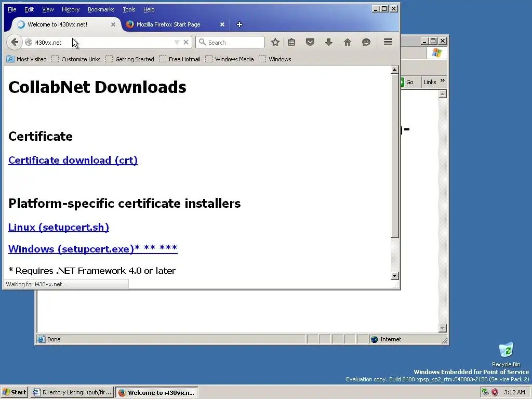The height and width of the screenshot is (399, 532).
Task: Click Firefox page scrollbar up arrow
Action: tap(394, 70)
